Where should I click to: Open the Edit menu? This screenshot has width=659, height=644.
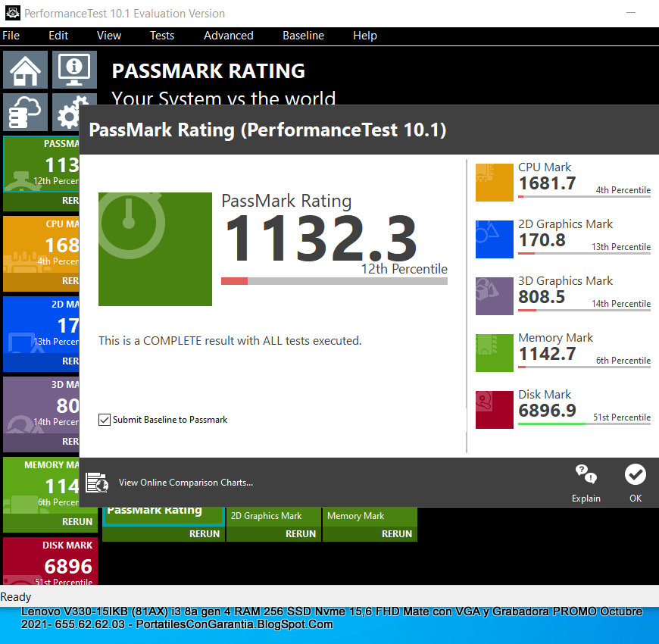[x=58, y=36]
